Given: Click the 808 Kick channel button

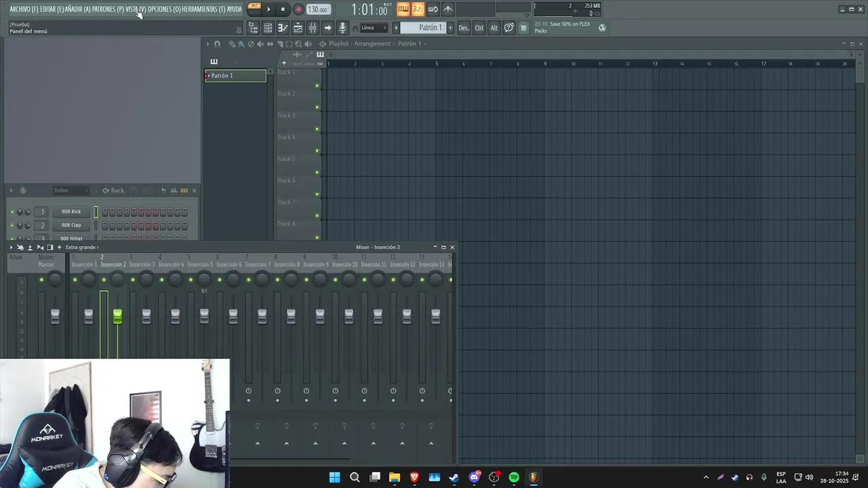Looking at the screenshot, I should (x=71, y=212).
